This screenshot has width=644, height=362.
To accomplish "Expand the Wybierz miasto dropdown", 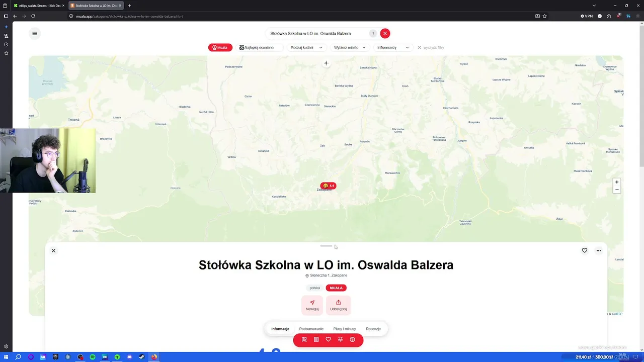I will 350,47.
